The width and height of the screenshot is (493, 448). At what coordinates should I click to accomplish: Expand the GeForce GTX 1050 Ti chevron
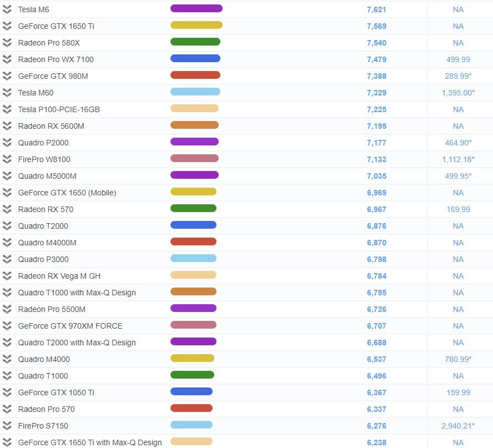tap(7, 392)
